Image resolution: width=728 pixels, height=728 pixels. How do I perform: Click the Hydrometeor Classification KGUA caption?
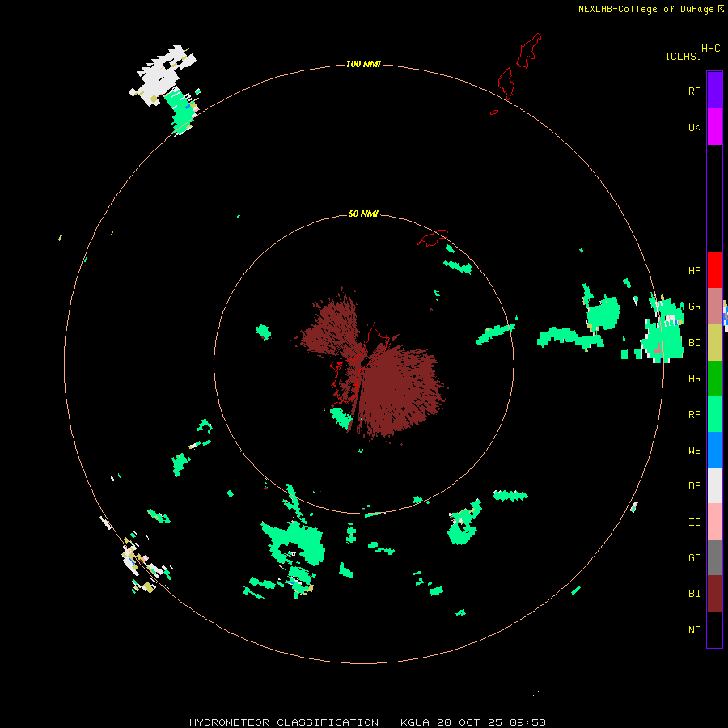(x=367, y=722)
